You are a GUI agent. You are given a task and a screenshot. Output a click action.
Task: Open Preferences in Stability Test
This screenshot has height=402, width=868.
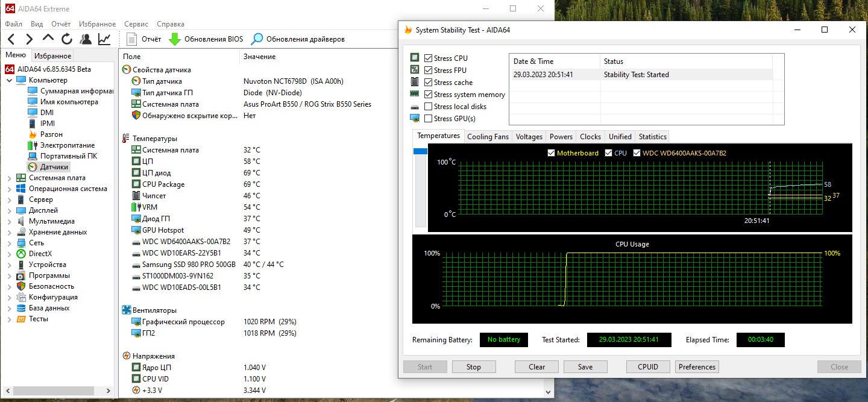coord(697,367)
